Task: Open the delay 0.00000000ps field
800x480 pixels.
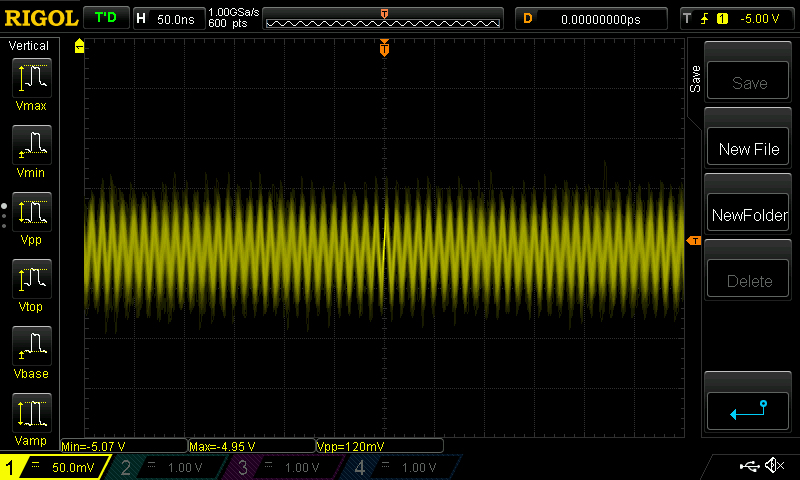Action: (592, 18)
